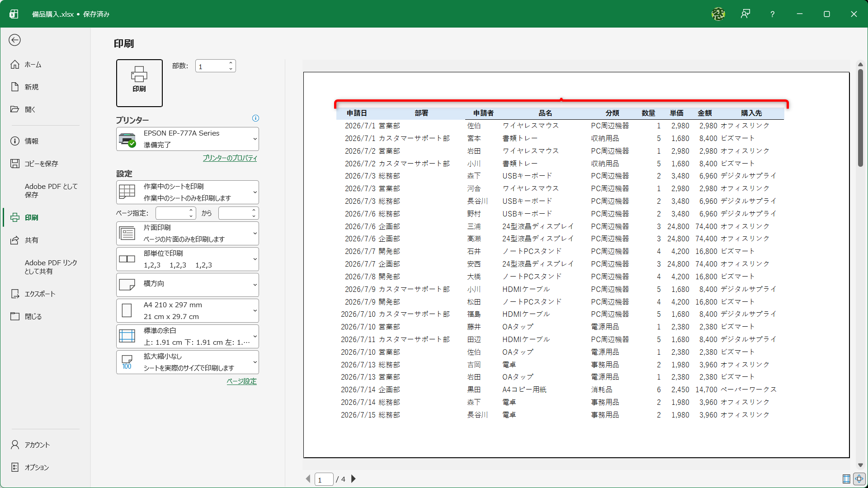Click the back arrow to exit backstage view

[x=15, y=40]
